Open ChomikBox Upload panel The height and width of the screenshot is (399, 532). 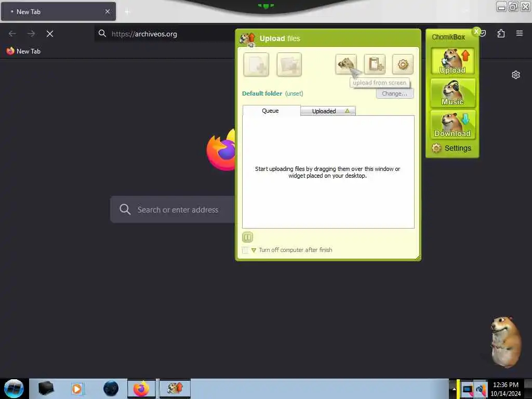click(x=453, y=61)
